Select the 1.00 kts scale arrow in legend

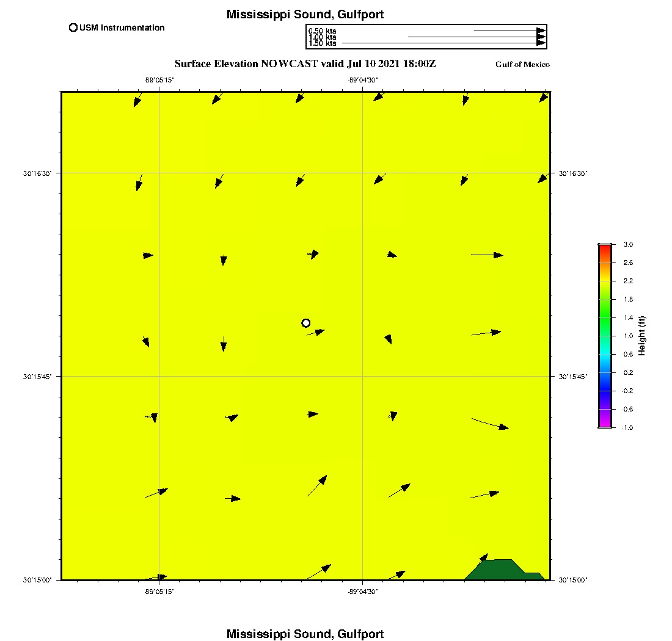[477, 37]
